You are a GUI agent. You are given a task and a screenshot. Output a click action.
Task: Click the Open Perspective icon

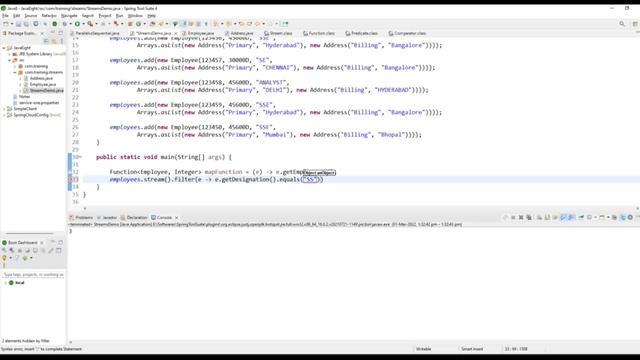[x=635, y=24]
